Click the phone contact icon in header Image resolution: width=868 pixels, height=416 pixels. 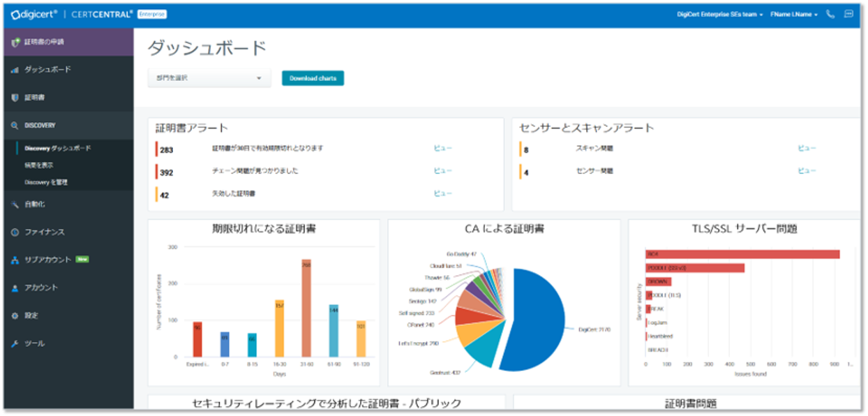point(830,14)
